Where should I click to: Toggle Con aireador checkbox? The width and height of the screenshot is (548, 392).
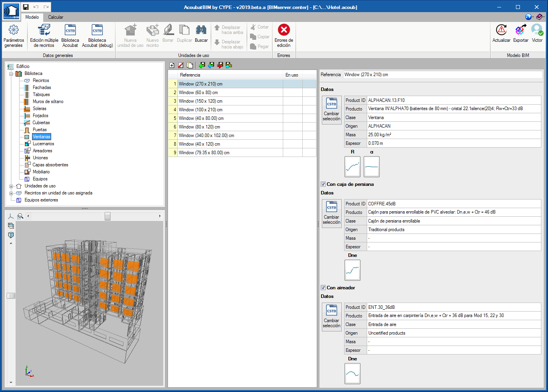click(323, 288)
